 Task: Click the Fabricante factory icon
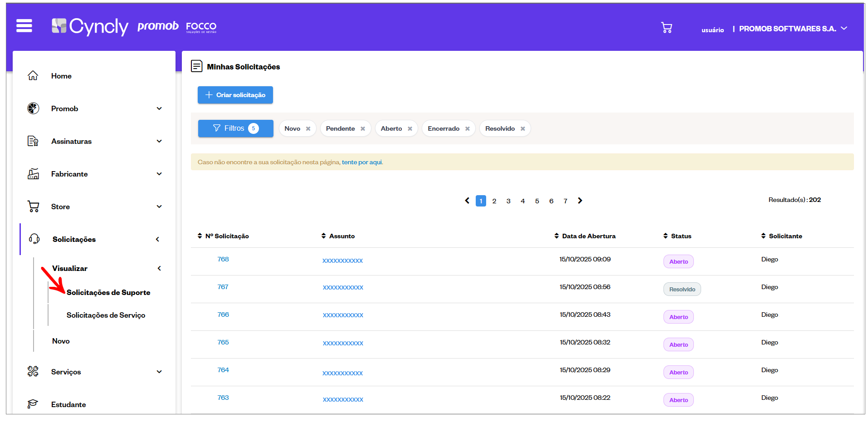tap(33, 174)
